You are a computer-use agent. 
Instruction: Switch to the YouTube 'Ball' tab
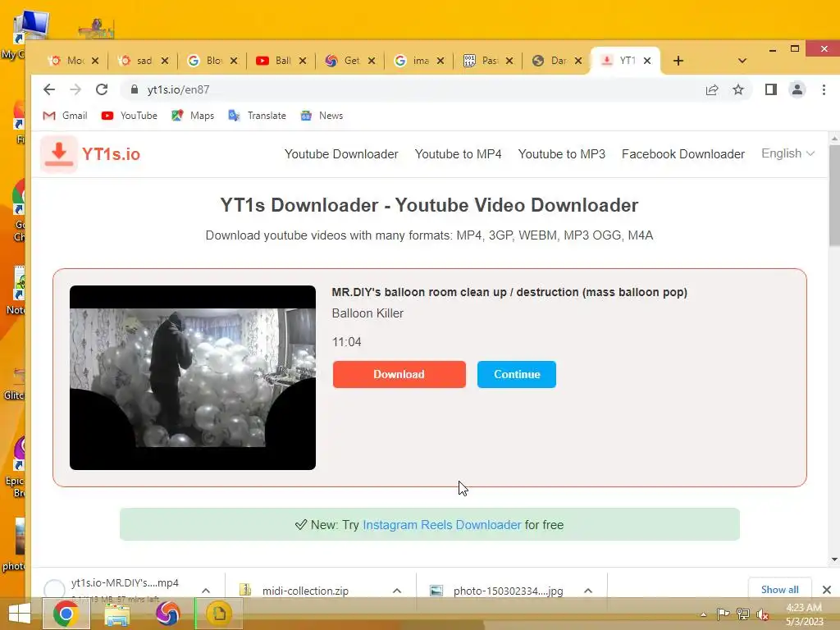[281, 61]
